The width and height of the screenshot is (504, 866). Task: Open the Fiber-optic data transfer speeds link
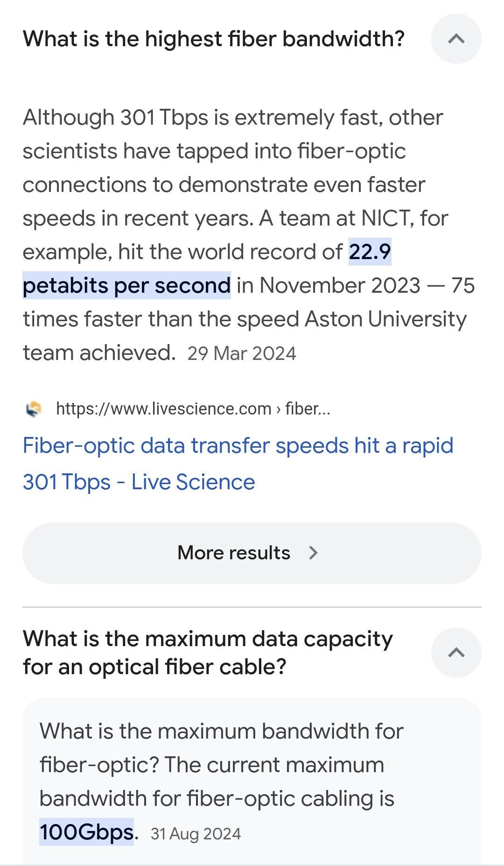238,464
